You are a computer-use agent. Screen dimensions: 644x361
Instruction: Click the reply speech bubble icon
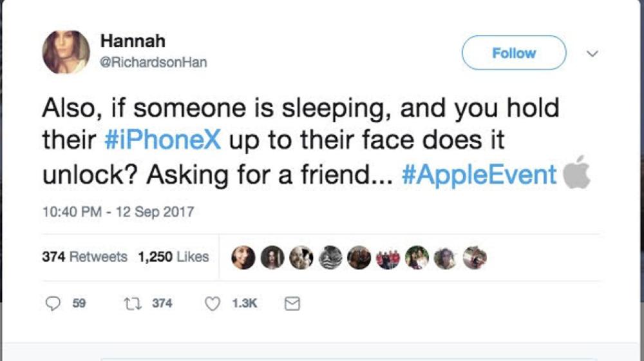click(x=55, y=303)
